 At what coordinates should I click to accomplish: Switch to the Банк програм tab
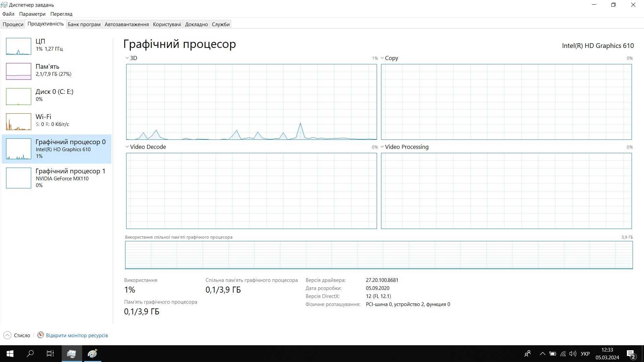click(x=84, y=24)
